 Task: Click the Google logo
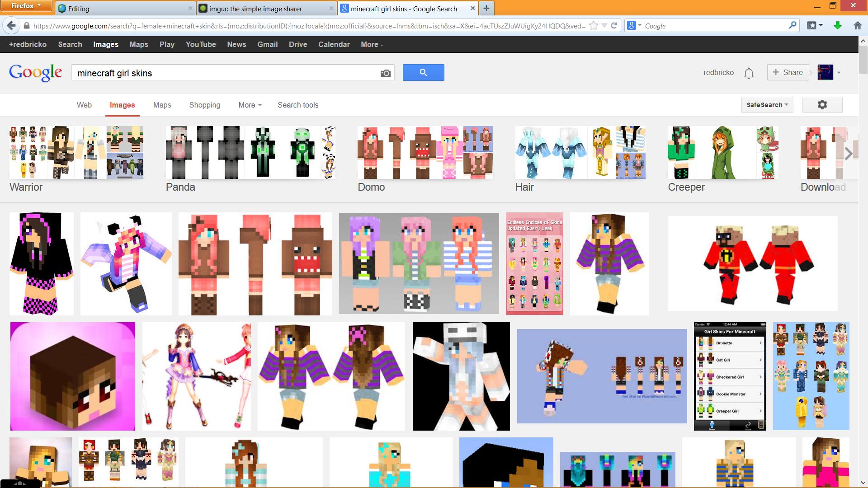pos(36,72)
